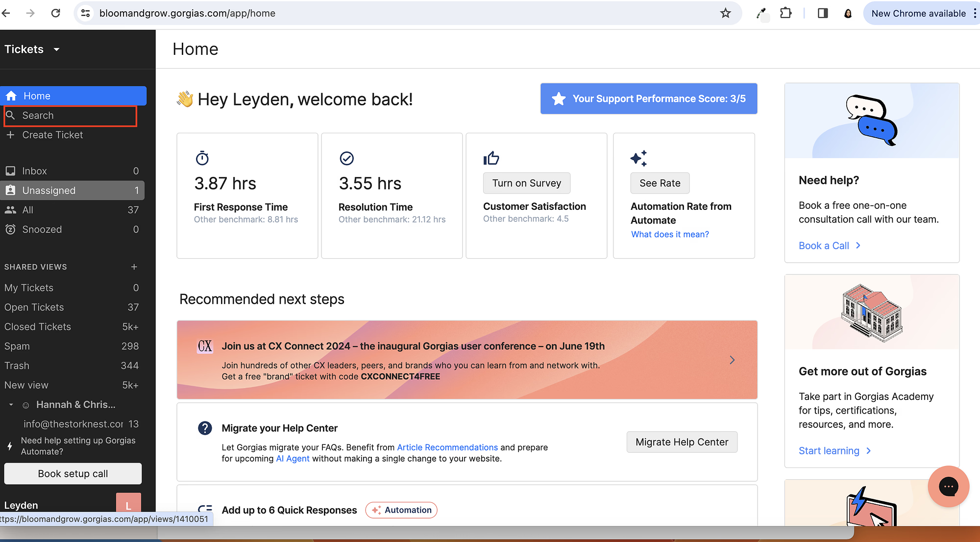The height and width of the screenshot is (542, 980).
Task: Bookmark this page with star icon
Action: (x=726, y=13)
